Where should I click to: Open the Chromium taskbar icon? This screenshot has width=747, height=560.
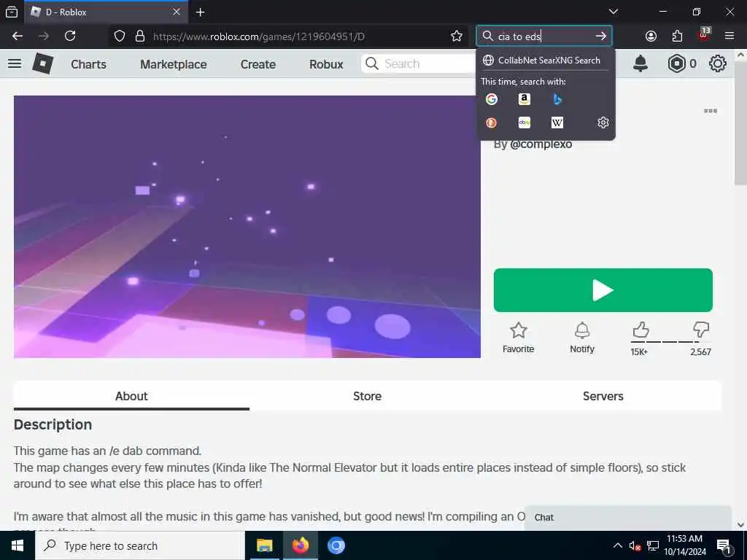pyautogui.click(x=336, y=545)
